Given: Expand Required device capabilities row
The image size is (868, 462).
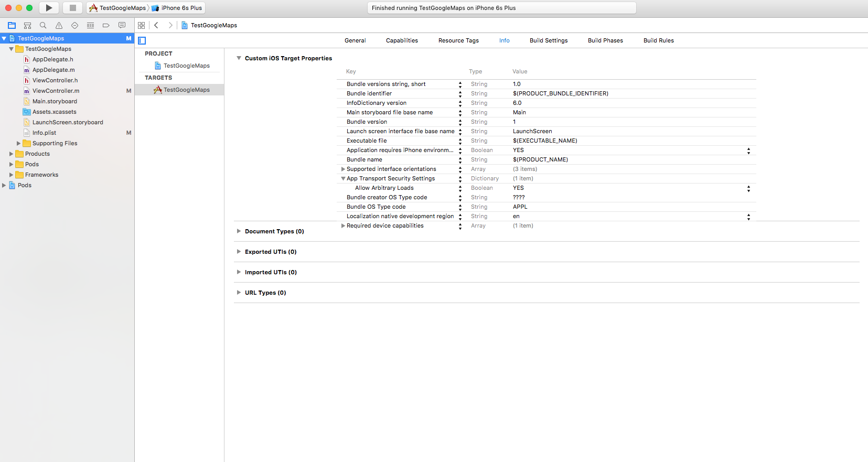Looking at the screenshot, I should 343,225.
